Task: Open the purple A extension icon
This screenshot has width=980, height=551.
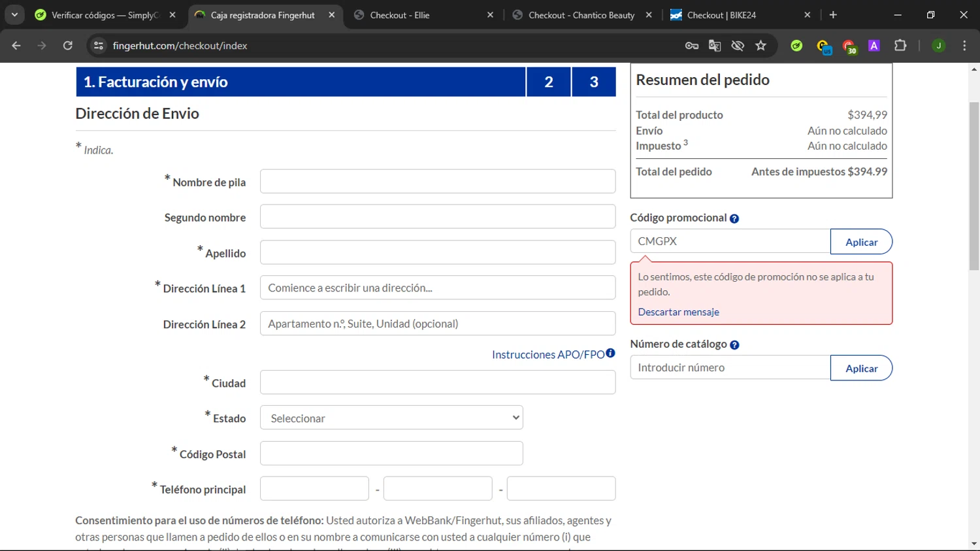Action: click(x=874, y=46)
